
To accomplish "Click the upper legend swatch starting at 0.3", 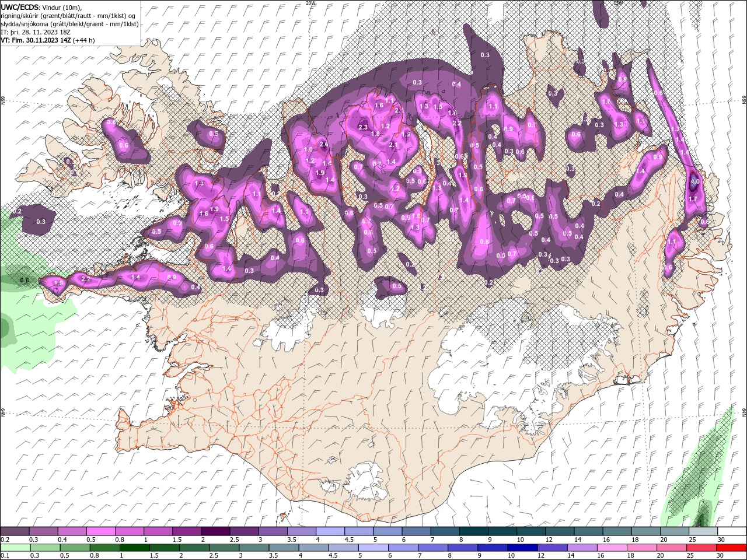I will coord(43,531).
